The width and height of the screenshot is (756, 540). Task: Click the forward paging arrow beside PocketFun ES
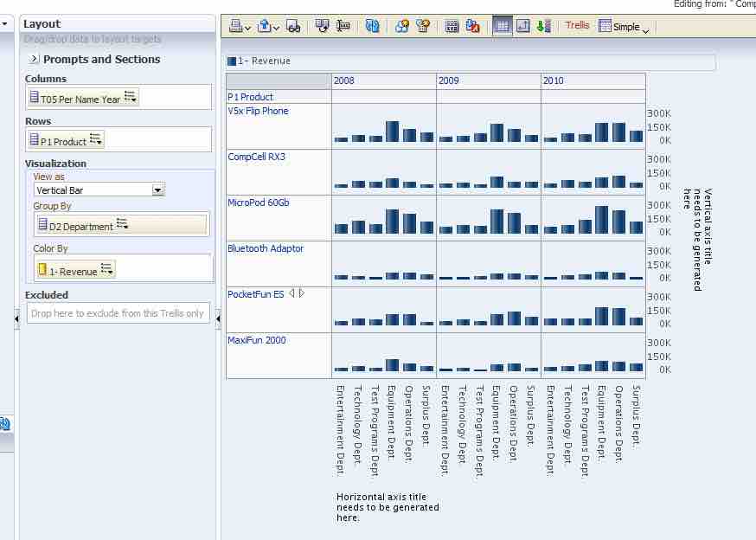(x=302, y=294)
